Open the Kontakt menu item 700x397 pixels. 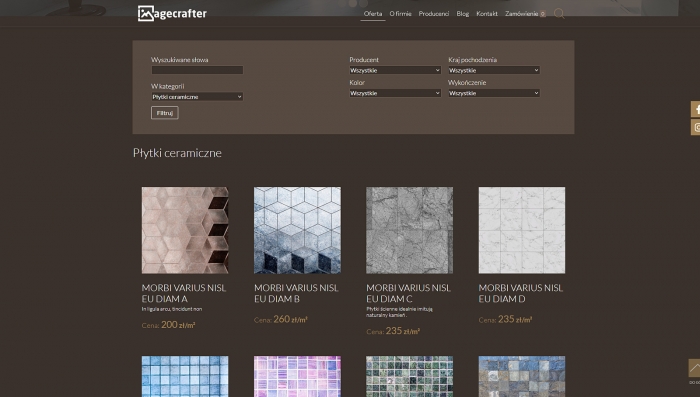487,14
